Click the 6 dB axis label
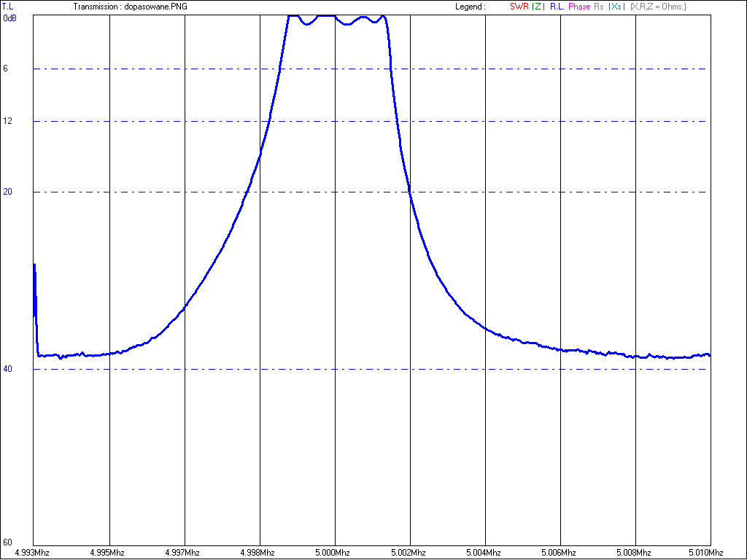The width and height of the screenshot is (747, 560). [5, 69]
